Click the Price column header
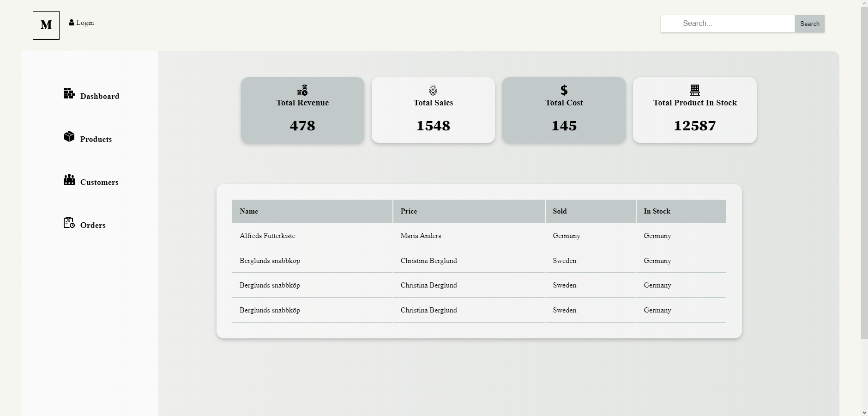 coord(469,211)
